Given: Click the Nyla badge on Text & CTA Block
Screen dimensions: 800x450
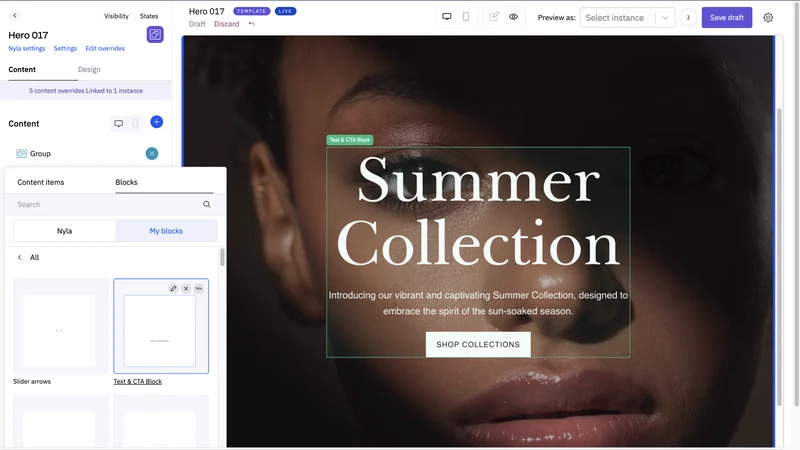Looking at the screenshot, I should tap(199, 289).
